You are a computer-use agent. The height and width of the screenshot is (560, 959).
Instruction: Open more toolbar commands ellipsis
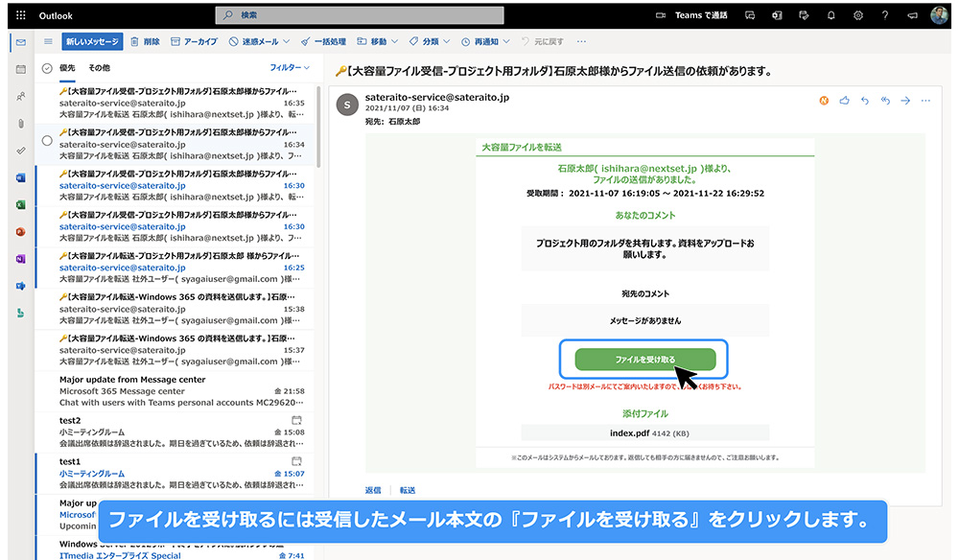[x=581, y=41]
